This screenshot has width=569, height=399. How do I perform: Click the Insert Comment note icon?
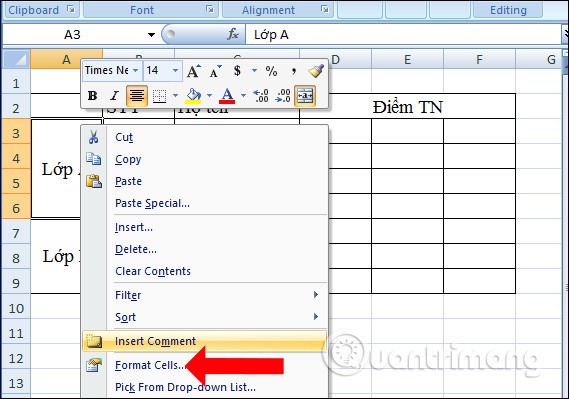click(94, 341)
